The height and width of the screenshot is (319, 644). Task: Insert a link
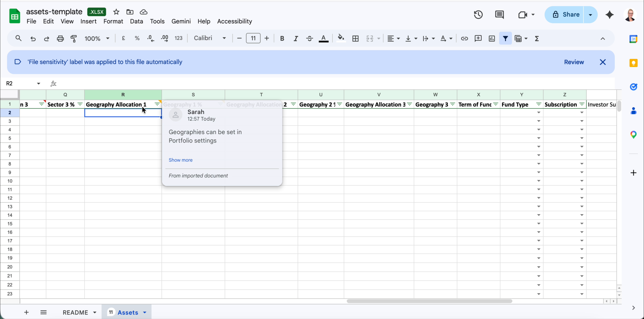pyautogui.click(x=464, y=38)
